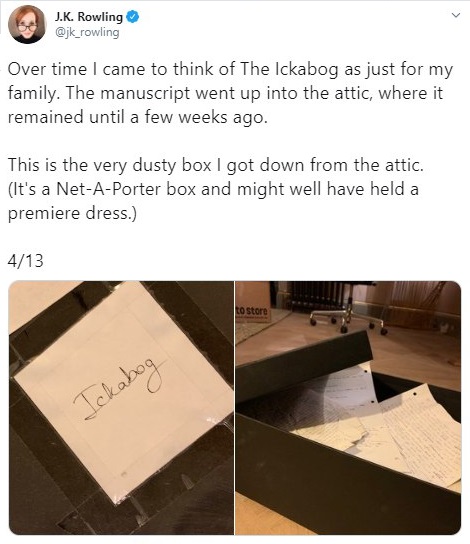Expand the tweet options chevron
The image size is (470, 544).
456,15
